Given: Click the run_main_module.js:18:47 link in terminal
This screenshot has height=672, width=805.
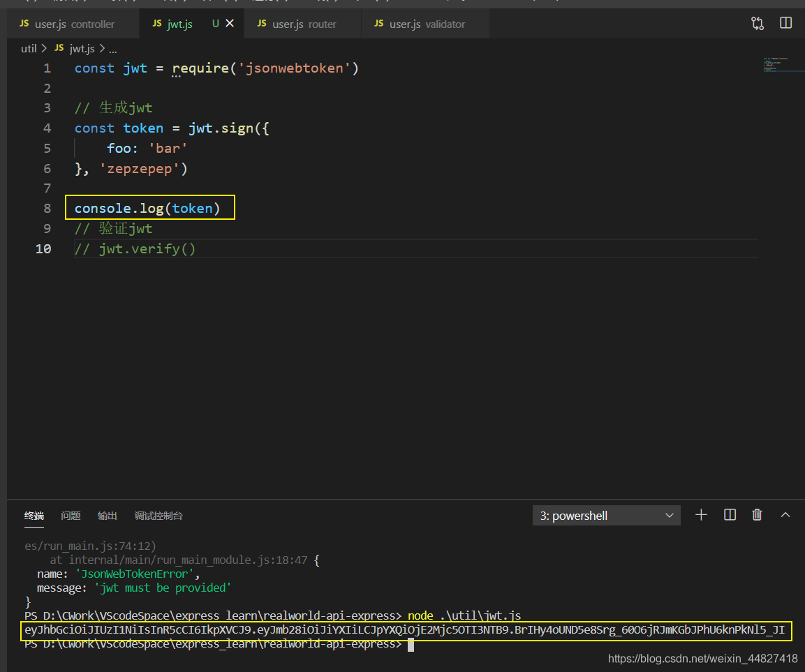Looking at the screenshot, I should point(188,560).
